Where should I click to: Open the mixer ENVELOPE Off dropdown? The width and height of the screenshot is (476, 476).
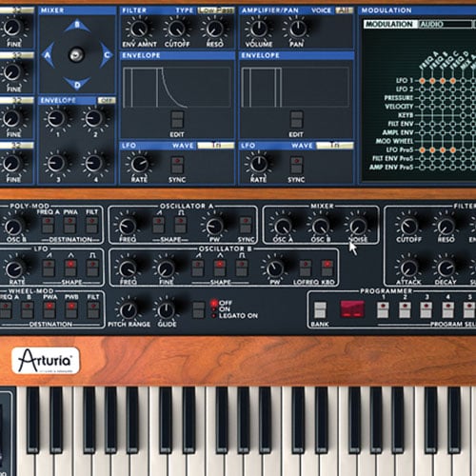click(107, 101)
